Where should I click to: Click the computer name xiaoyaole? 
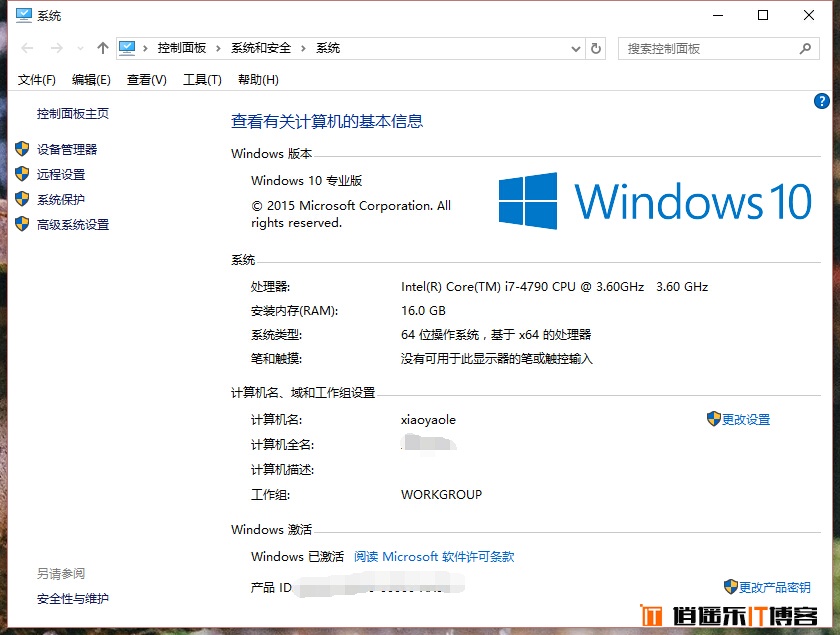(x=428, y=420)
